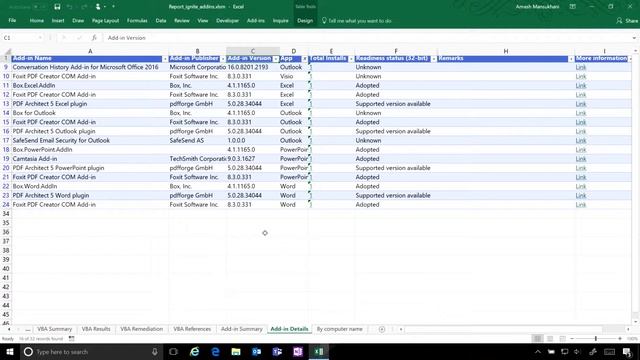Switch to Page Break Preview icon
640x360 pixels.
(562, 338)
